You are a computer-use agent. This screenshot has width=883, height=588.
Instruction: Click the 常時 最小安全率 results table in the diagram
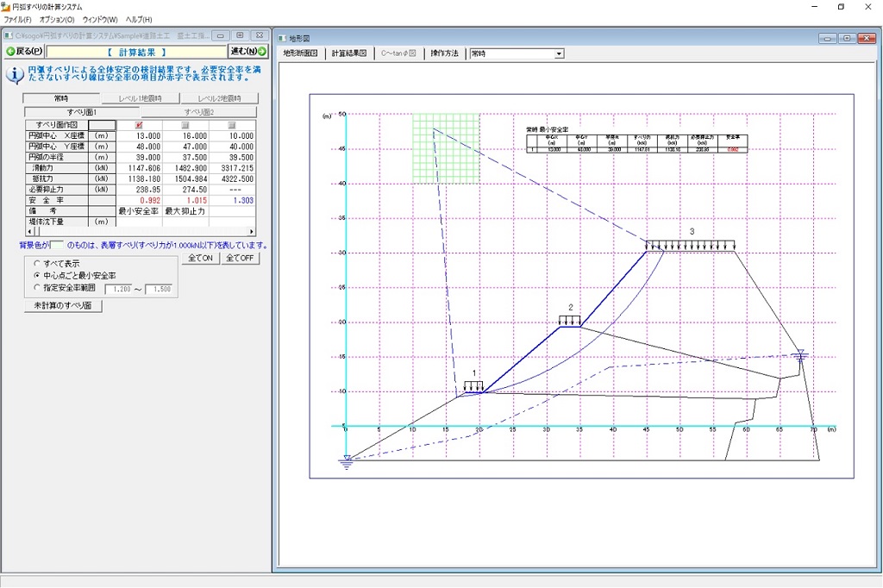coord(637,143)
